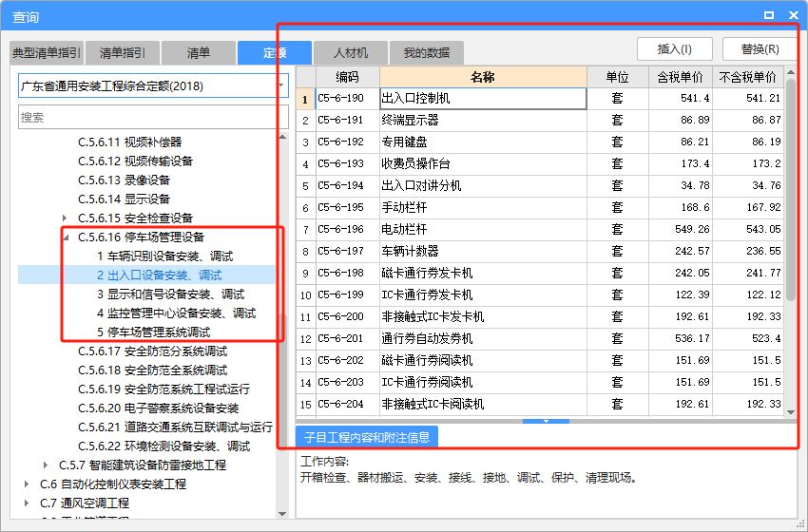Click the 编码 column header
The image size is (808, 532).
(x=347, y=77)
